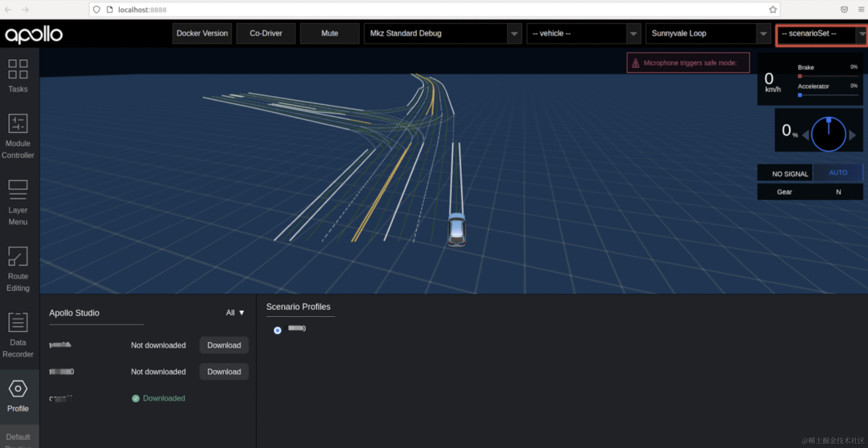Click the Scenario Profiles heading
The image size is (868, 448).
coord(298,307)
